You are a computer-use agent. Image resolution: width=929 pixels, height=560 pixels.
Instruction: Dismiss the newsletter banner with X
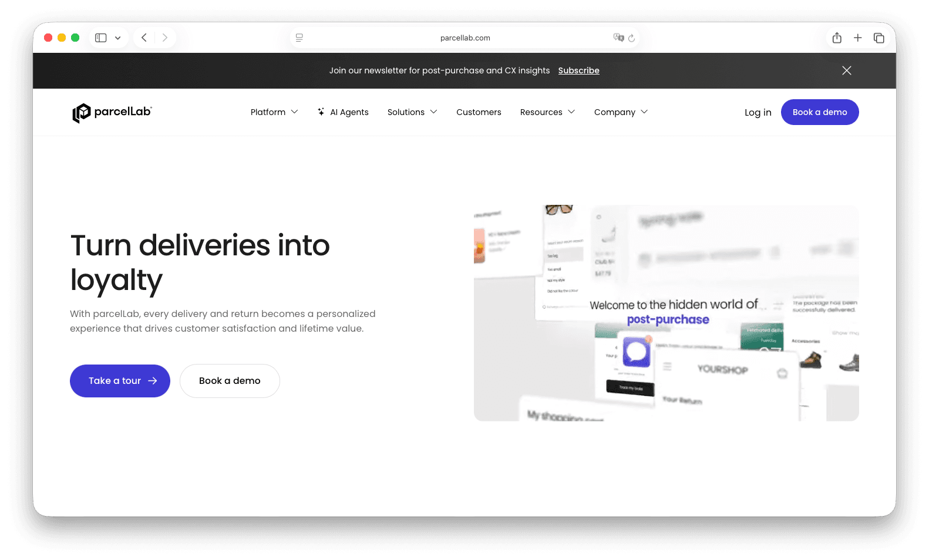[847, 70]
